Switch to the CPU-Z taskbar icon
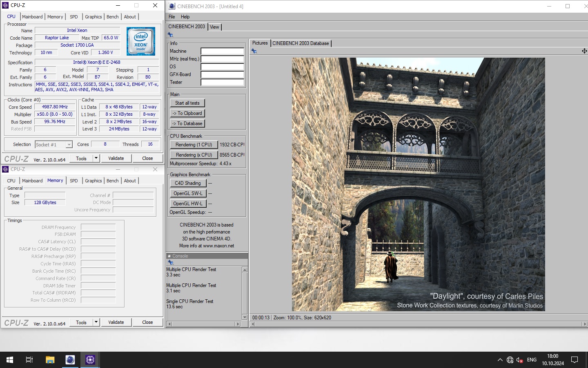 90,360
